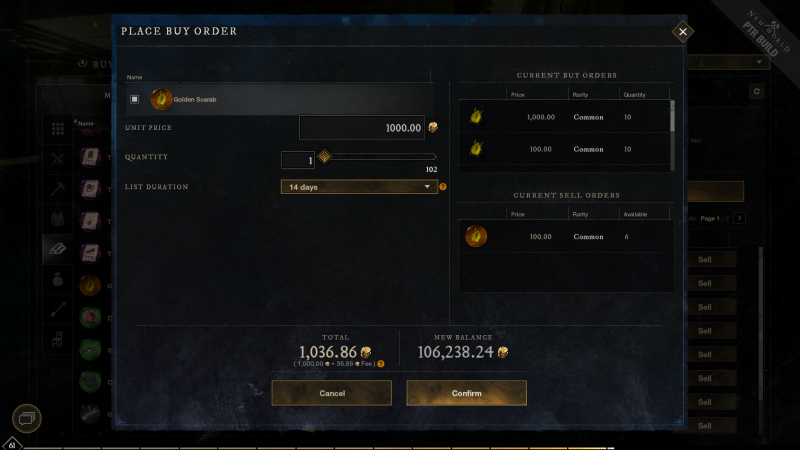This screenshot has width=800, height=450.
Task: Close the Place Buy Order dialog
Action: pyautogui.click(x=683, y=32)
